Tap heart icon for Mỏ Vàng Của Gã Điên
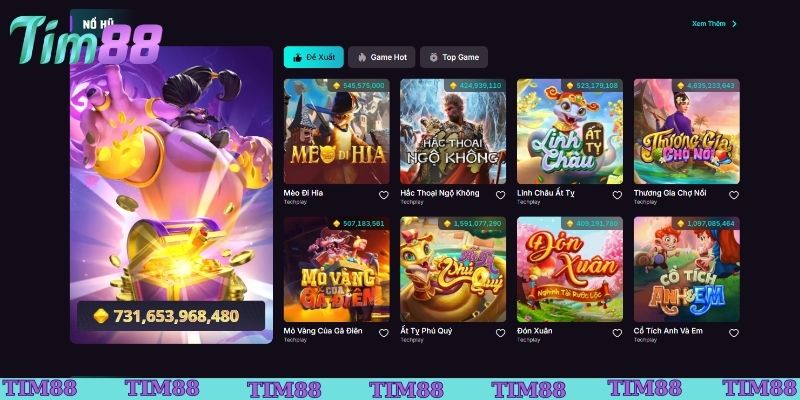The image size is (800, 400). tap(384, 333)
